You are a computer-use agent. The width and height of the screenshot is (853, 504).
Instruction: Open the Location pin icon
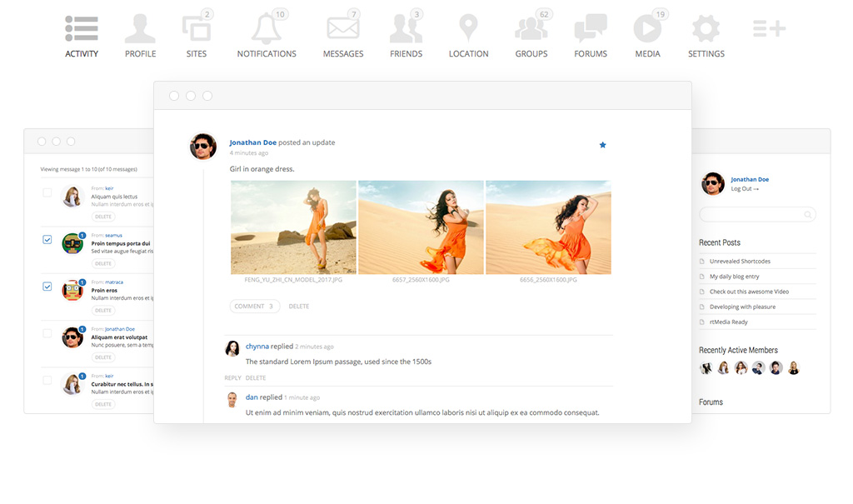468,29
